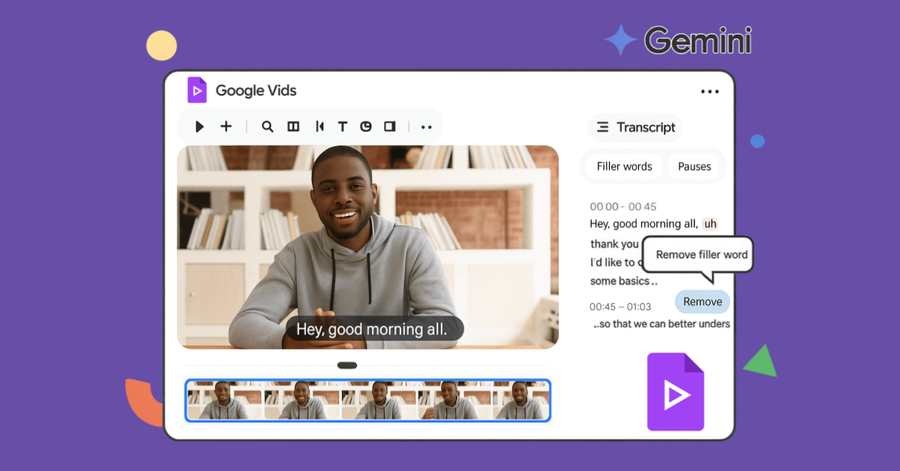Screen dimensions: 900x471
Task: Click the 00 00 - 00 45 timestamp
Action: click(x=623, y=207)
